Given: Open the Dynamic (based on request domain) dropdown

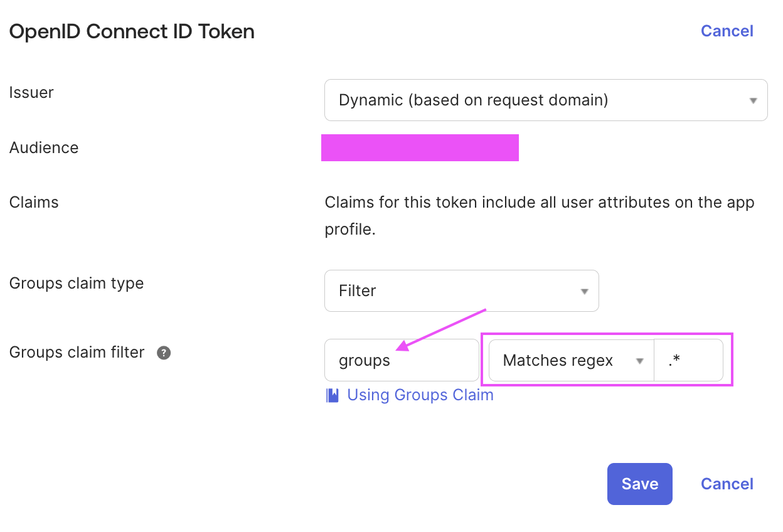Looking at the screenshot, I should (x=545, y=100).
